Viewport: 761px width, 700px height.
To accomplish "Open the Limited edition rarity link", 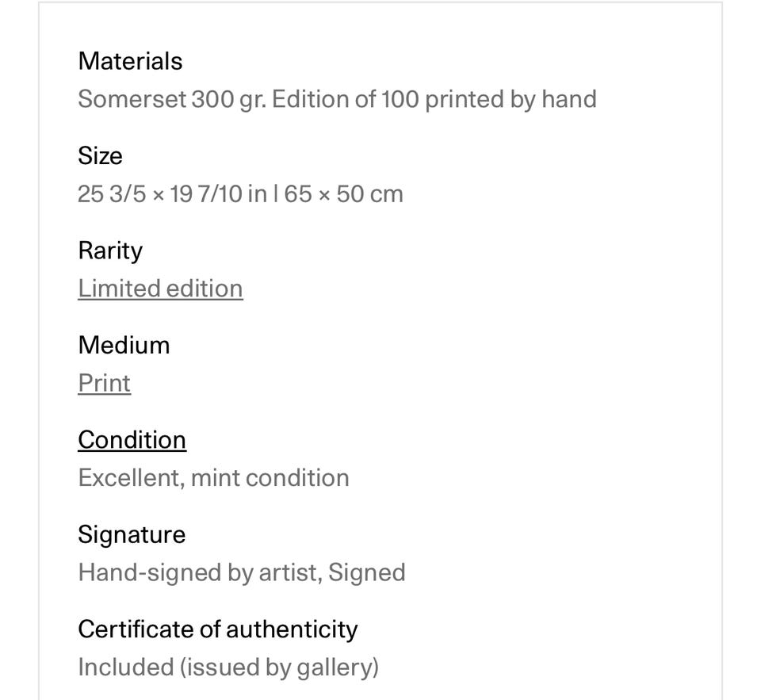I will (x=160, y=289).
